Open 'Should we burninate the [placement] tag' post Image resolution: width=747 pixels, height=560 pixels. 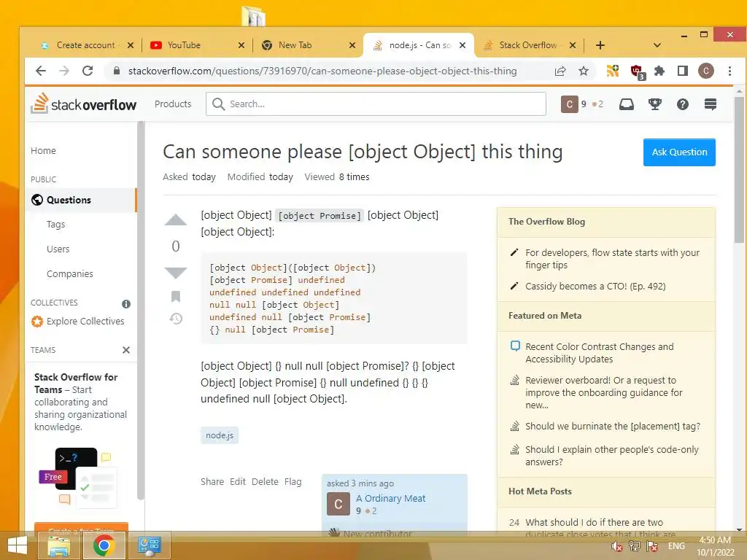coord(613,426)
